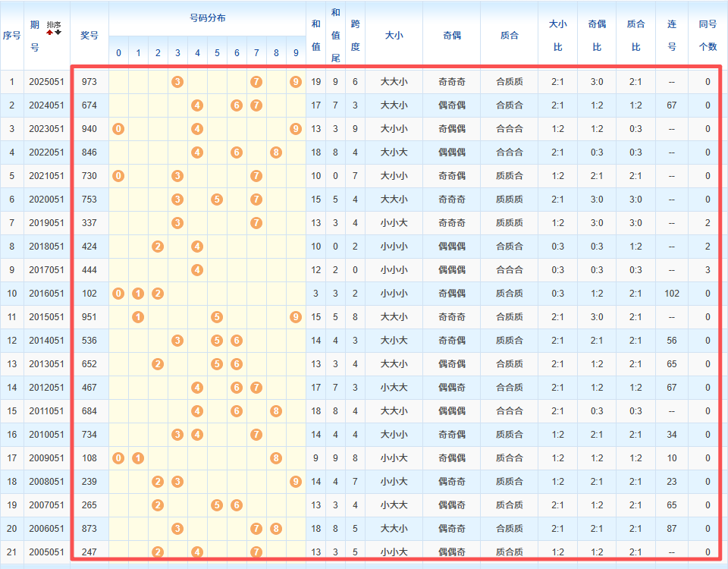
Task: Click the 奖号 column header
Action: point(89,34)
